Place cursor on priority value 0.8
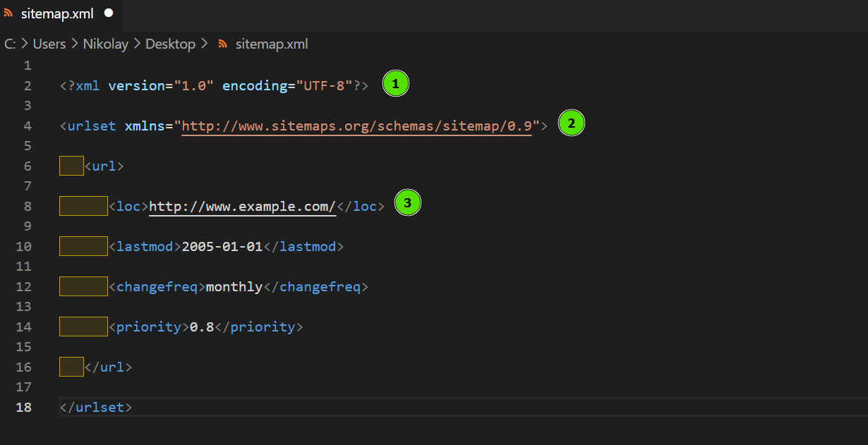Screen dimensions: 868x445 (202, 327)
